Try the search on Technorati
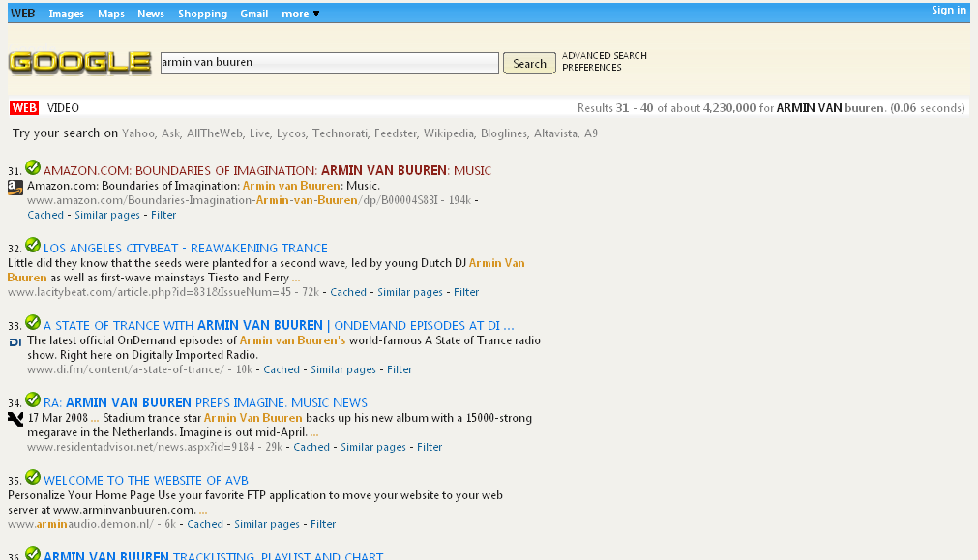 coord(340,133)
